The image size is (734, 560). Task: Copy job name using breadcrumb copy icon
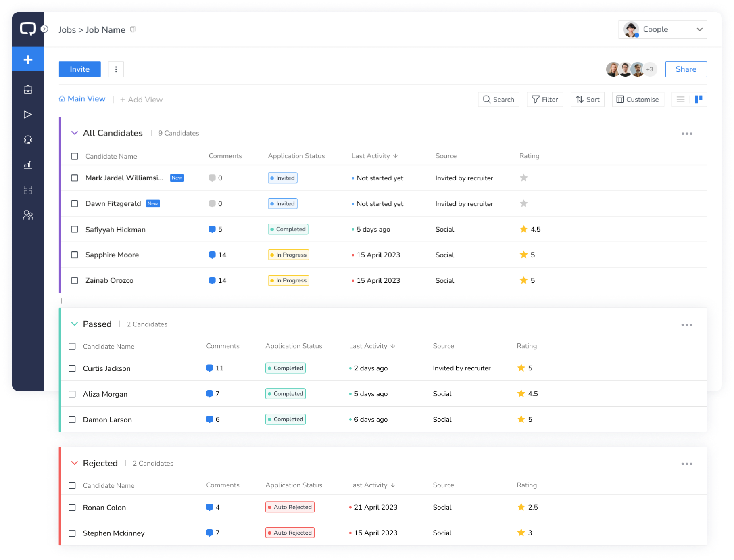click(x=133, y=29)
